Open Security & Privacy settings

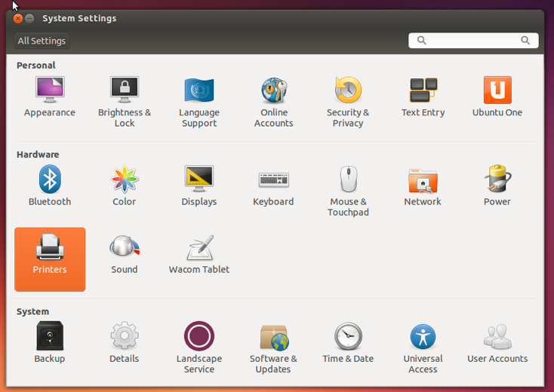[348, 102]
